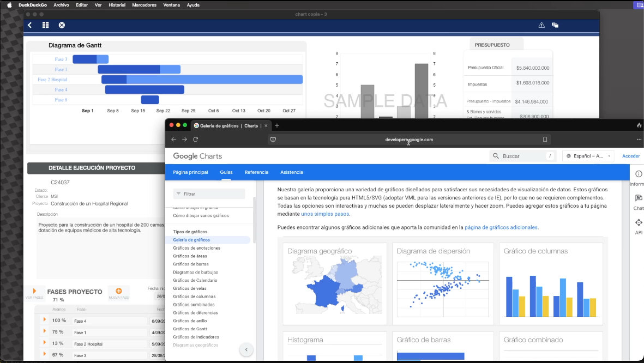Open the Chat icon in the side panel

click(639, 198)
